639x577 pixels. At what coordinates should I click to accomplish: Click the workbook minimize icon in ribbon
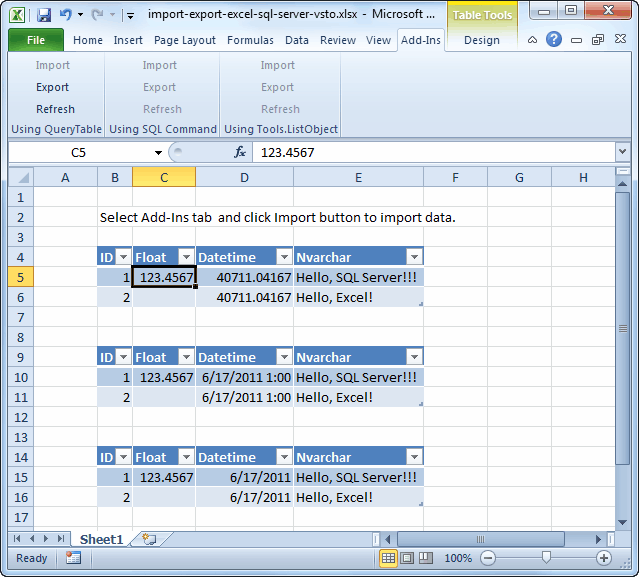coord(576,40)
